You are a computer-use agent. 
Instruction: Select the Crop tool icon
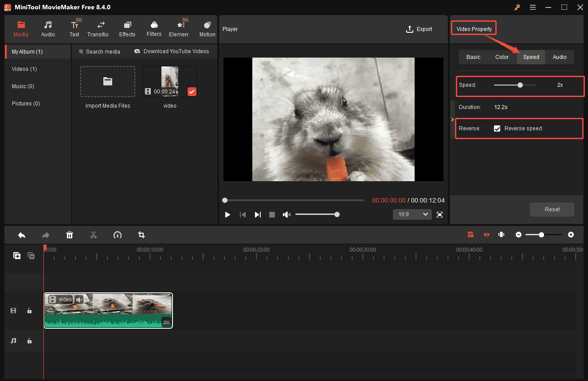(141, 235)
